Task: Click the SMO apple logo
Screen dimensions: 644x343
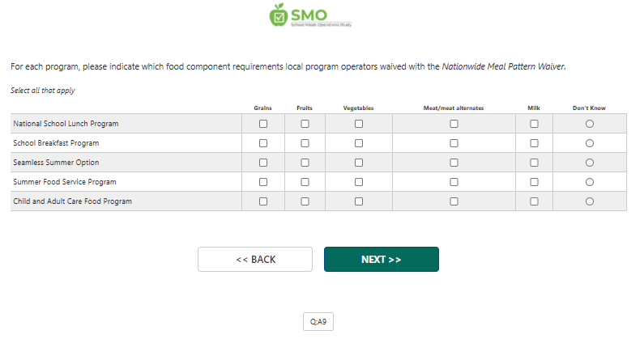Action: pyautogui.click(x=279, y=14)
